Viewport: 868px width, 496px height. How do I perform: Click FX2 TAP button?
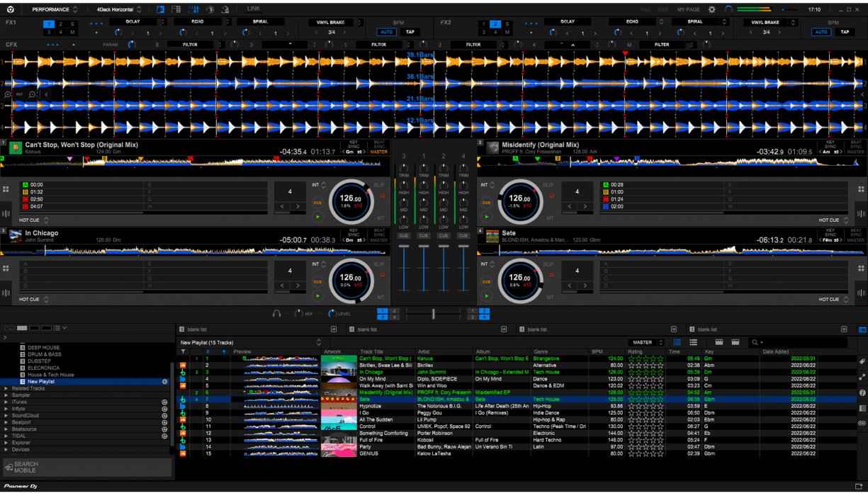pos(844,32)
